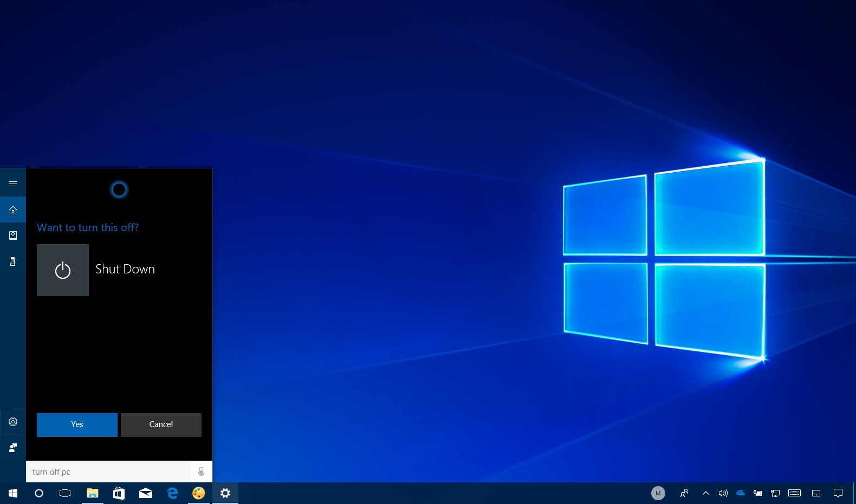Screen dimensions: 856x504
Task: Open Cortana Notebook in sidebar
Action: pos(13,235)
